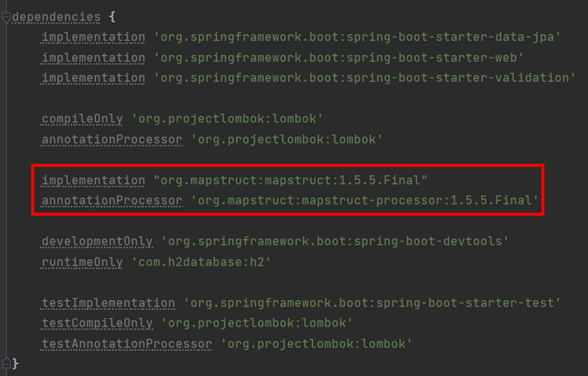This screenshot has width=588, height=376.
Task: Click 'implementation' keyword on the validation line
Action: pos(93,78)
